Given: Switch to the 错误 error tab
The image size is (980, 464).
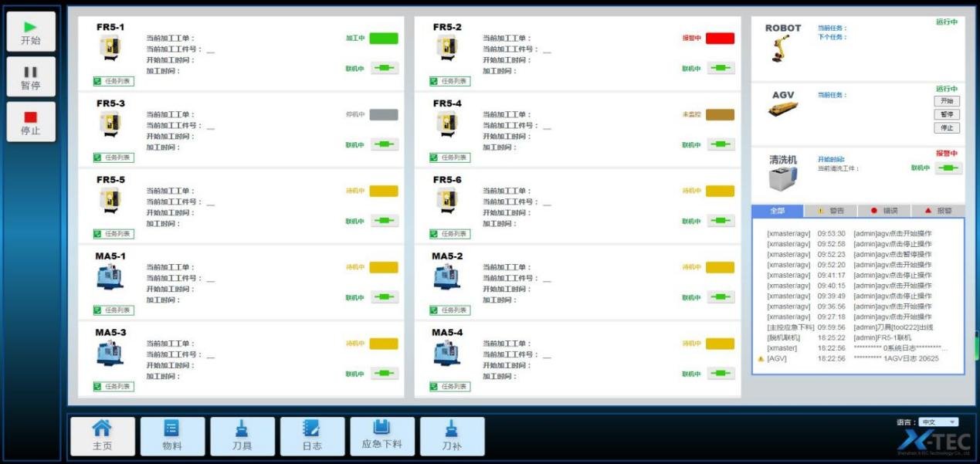Looking at the screenshot, I should (884, 211).
